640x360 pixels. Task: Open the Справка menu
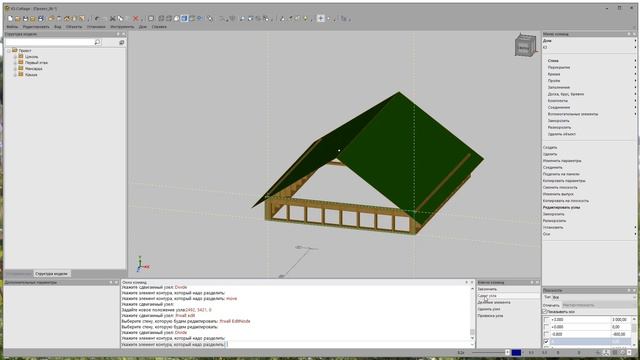159,27
